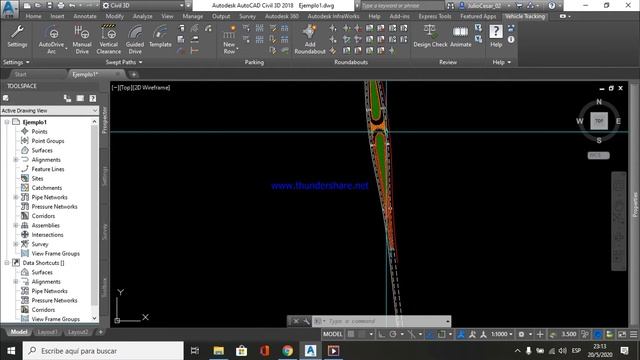Open Vehicle Tracking Help question mark
This screenshot has height=360, width=640.
[x=496, y=36]
